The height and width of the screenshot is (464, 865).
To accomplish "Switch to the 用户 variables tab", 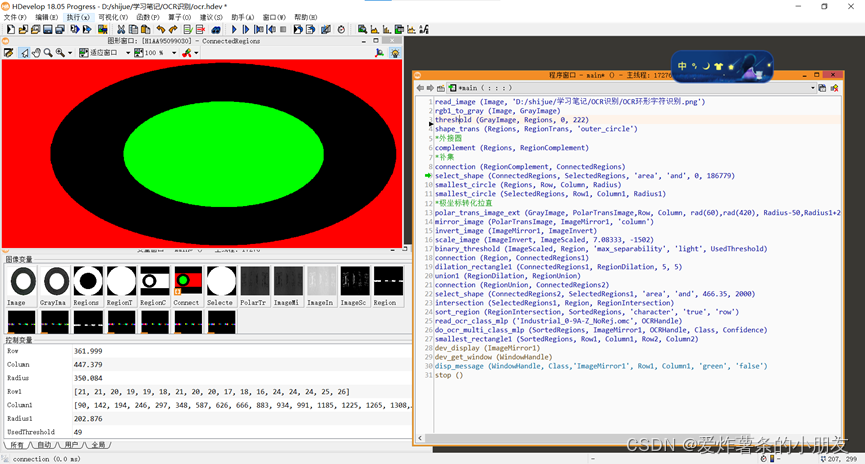I will (x=71, y=445).
